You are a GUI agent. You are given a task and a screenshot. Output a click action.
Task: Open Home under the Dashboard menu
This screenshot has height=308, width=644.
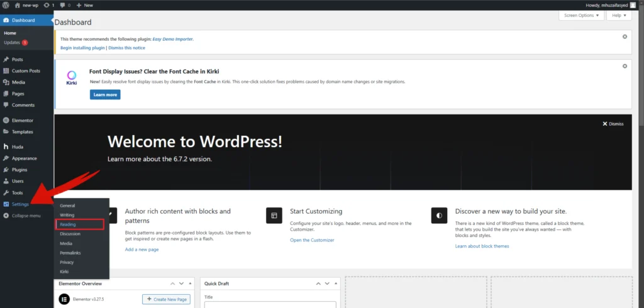10,33
